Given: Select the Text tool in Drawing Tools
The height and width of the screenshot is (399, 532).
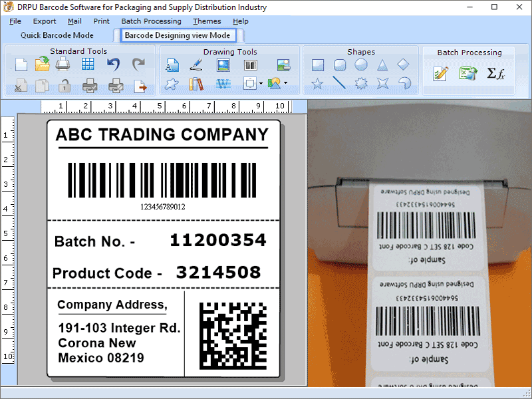Looking at the screenshot, I should (173, 65).
